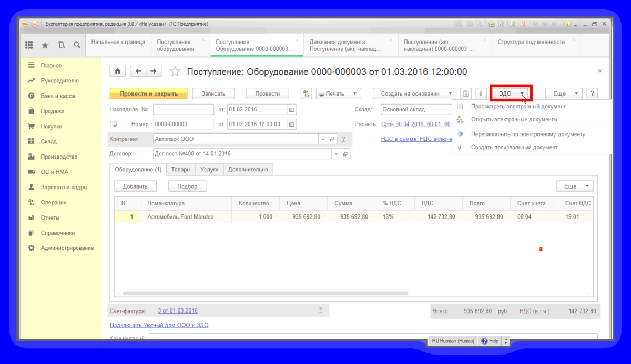The width and height of the screenshot is (631, 364).
Task: Switch to the Услуги tab
Action: point(209,169)
